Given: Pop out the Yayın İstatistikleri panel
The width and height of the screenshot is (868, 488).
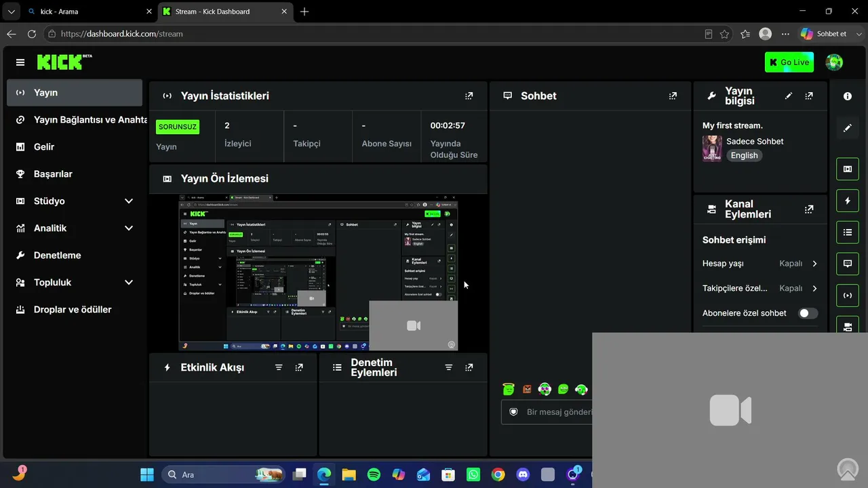Looking at the screenshot, I should click(469, 96).
